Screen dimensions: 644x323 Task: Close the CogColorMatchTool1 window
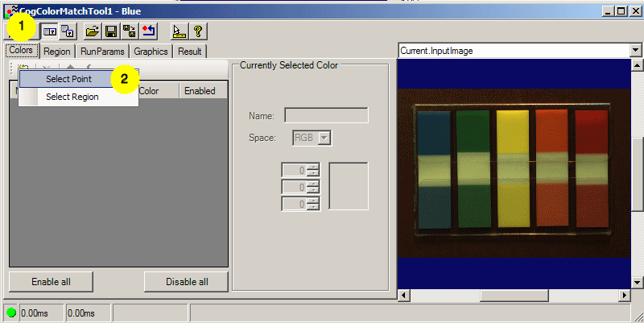(635, 11)
